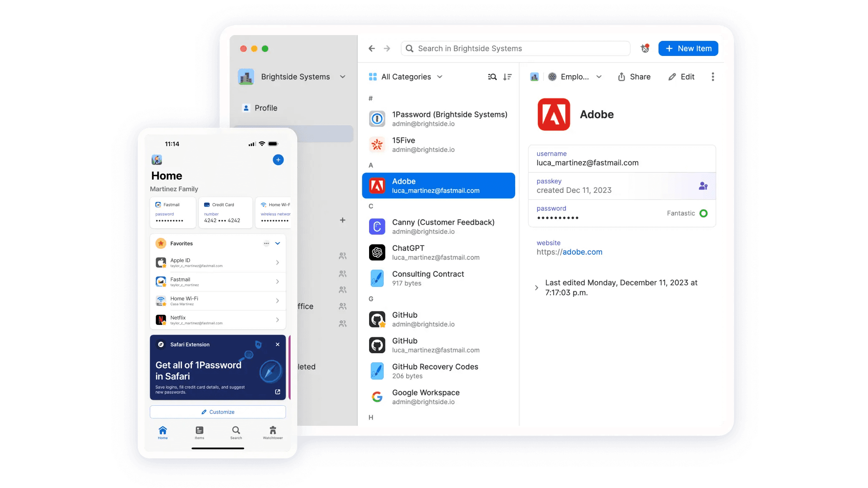Click the passkey sharing icon in Adobe details
Image resolution: width=868 pixels, height=488 pixels.
point(703,186)
